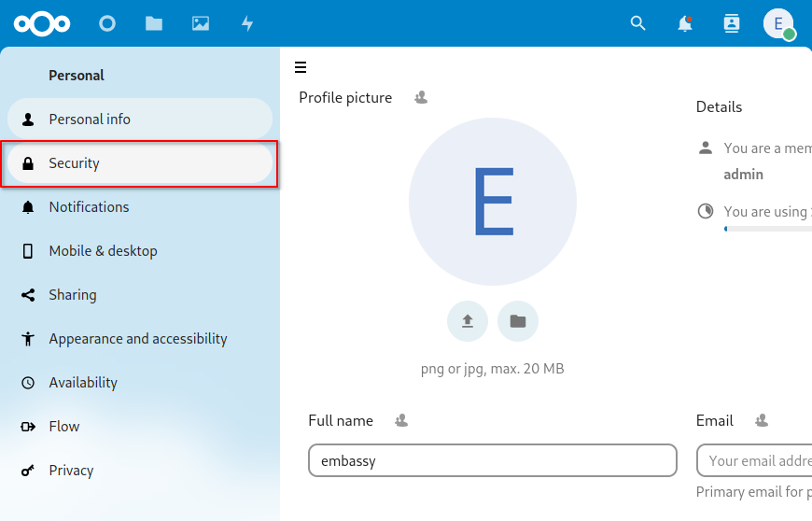Viewport: 812px width, 521px height.
Task: Choose profile picture from Files
Action: click(x=518, y=321)
